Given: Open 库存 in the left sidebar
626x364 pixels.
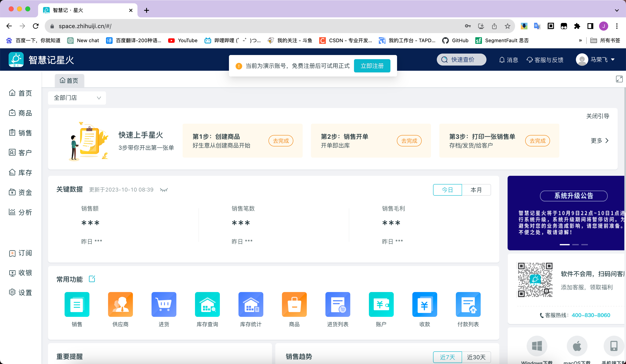Looking at the screenshot, I should point(21,172).
